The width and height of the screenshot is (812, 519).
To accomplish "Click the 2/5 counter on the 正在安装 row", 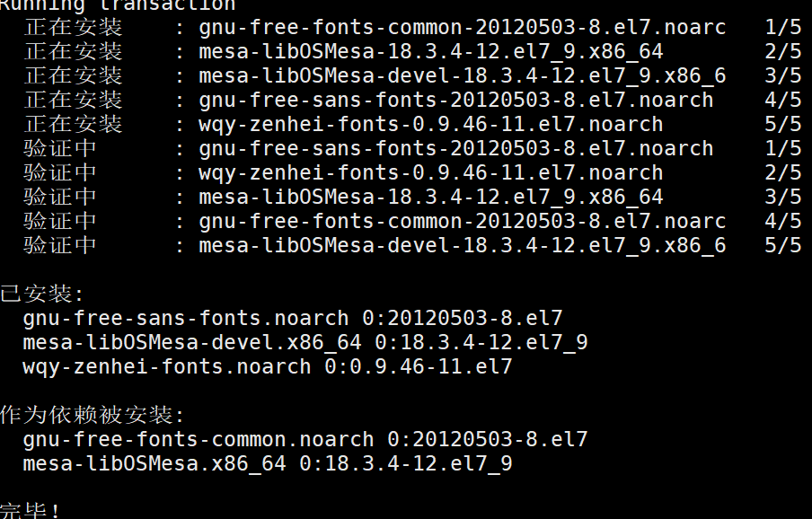I will [x=783, y=52].
